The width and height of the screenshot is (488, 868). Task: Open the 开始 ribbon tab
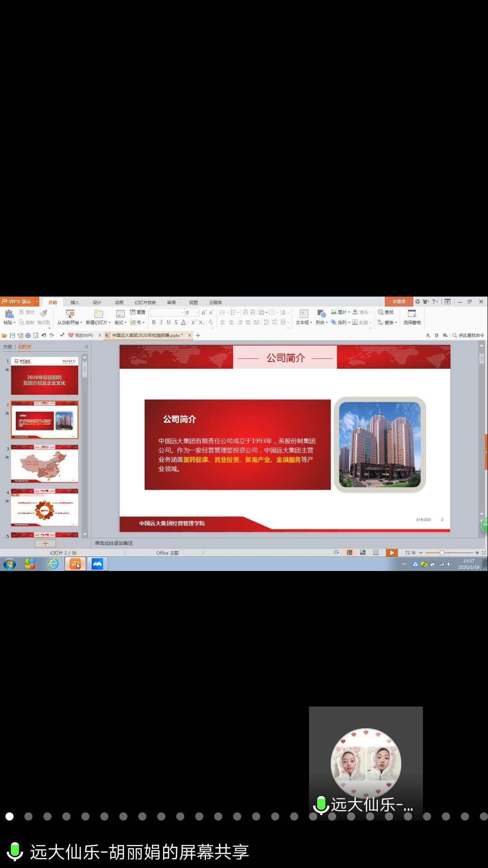(53, 302)
